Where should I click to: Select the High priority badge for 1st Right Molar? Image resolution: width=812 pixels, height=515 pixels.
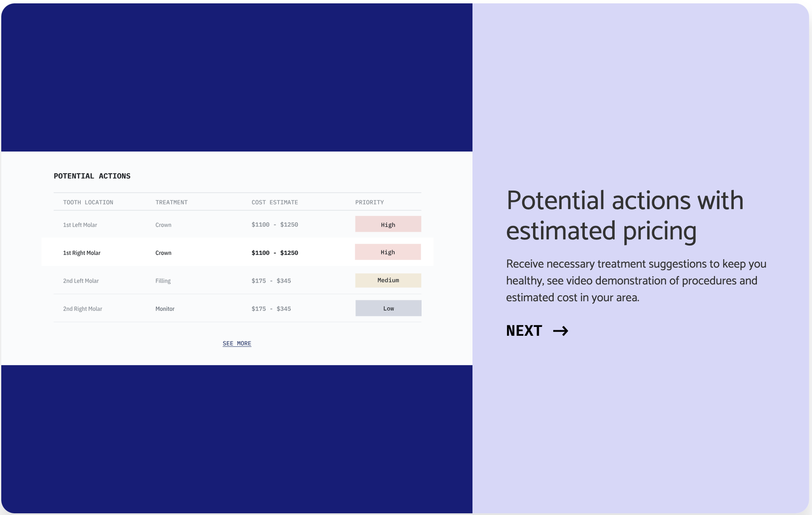(x=388, y=252)
